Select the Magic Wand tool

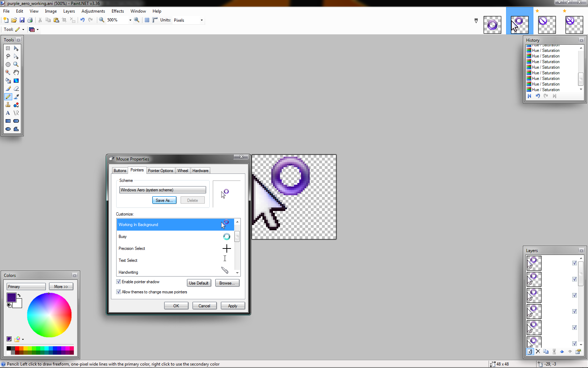coord(8,73)
